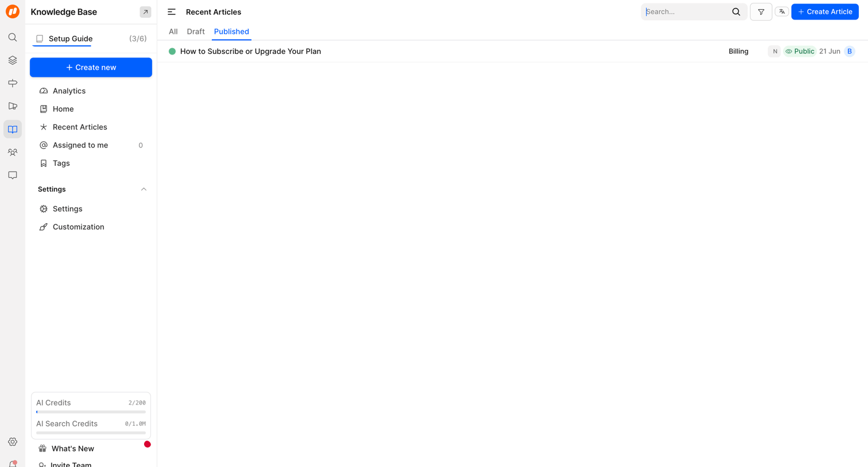Click the Tags bookmark icon
The image size is (868, 467).
pos(44,164)
